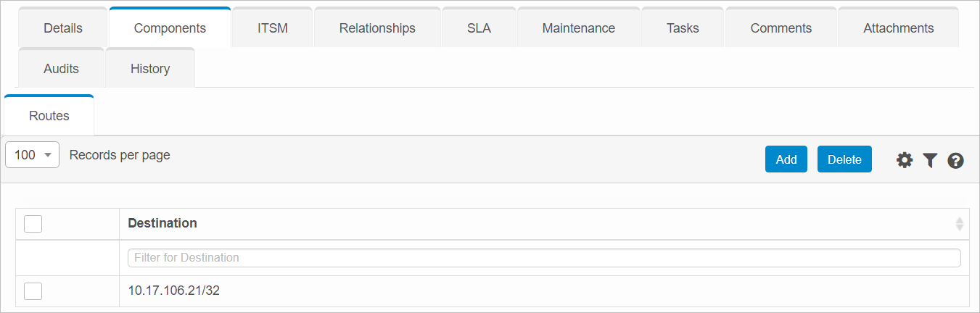
Task: Select the 10.17.106.21/32 route entry
Action: (174, 291)
